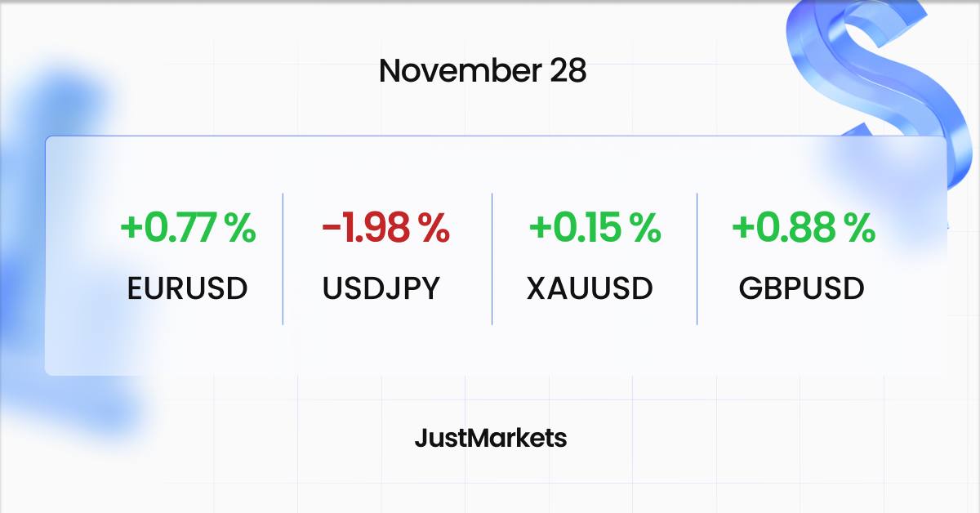Click divider between EURUSD and USDJPY
The width and height of the screenshot is (980, 513).
(283, 259)
